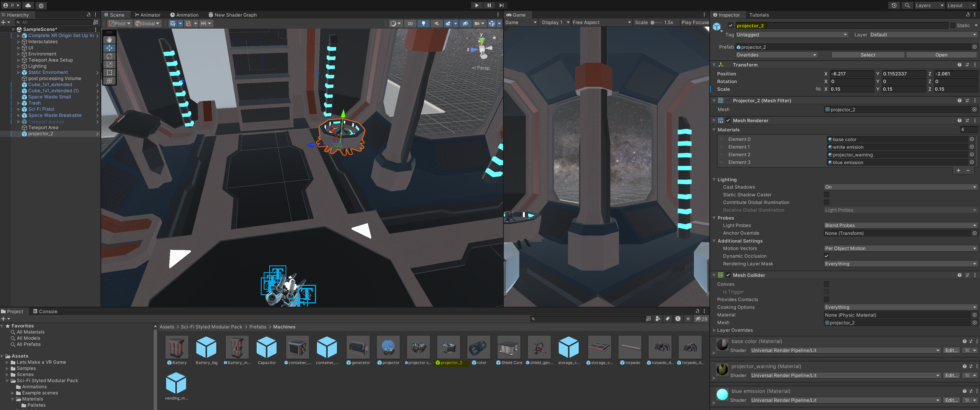Toggle scene lighting bulb icon
This screenshot has height=410, width=980.
(x=423, y=23)
